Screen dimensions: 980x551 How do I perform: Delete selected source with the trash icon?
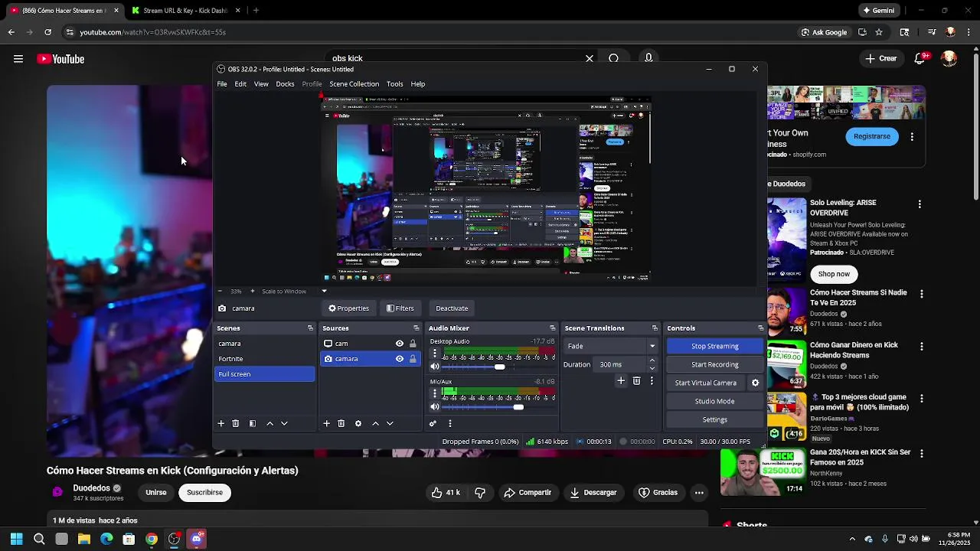341,423
